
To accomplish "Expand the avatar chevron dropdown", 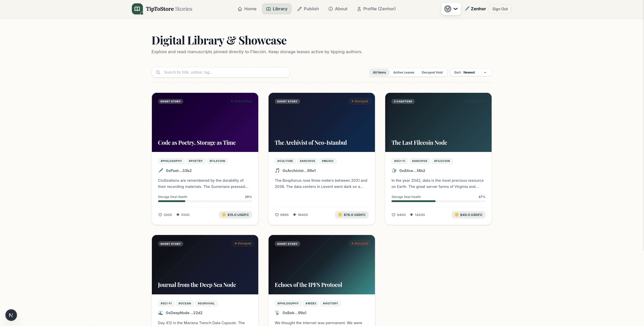I will point(455,9).
